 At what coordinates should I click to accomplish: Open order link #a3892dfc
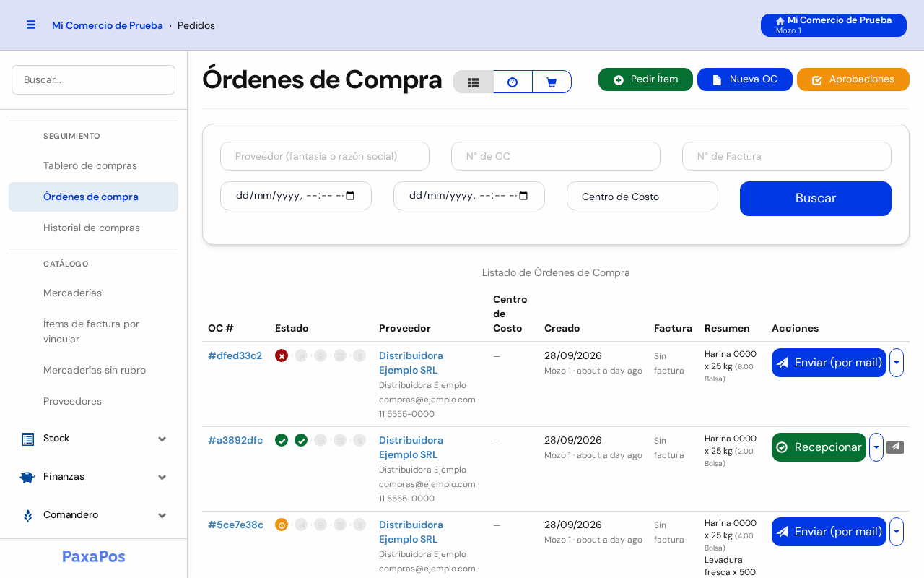coord(235,440)
